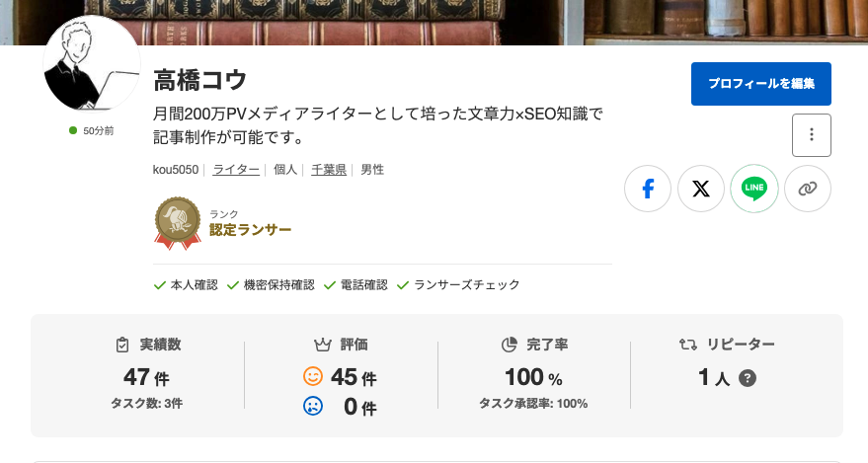Click the 機密保持確認 verification check
The width and height of the screenshot is (868, 463).
point(271,285)
